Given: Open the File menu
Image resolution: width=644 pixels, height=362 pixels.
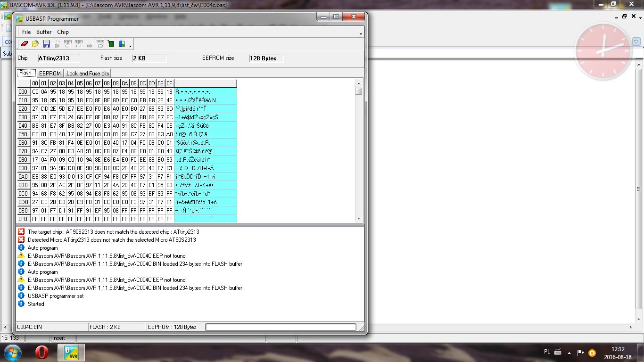Looking at the screenshot, I should [26, 32].
